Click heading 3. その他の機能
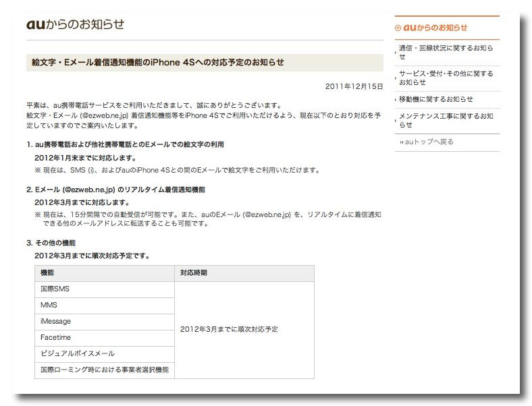The image size is (532, 406). [x=51, y=243]
